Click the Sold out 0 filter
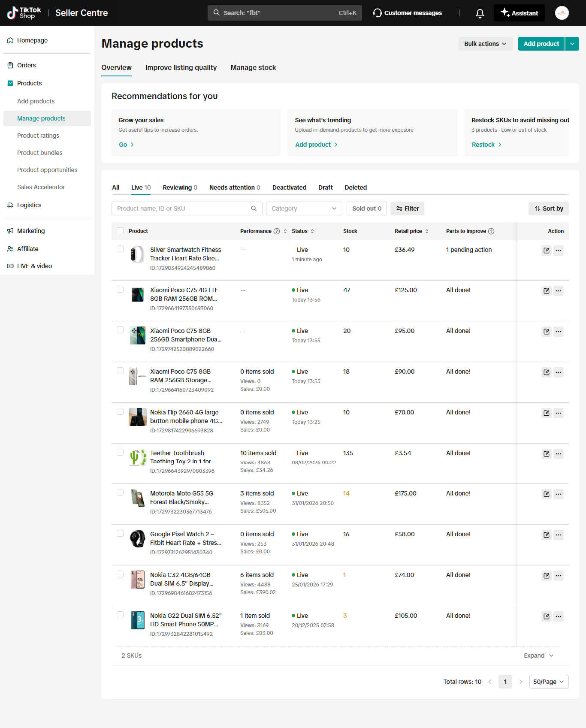 point(367,208)
